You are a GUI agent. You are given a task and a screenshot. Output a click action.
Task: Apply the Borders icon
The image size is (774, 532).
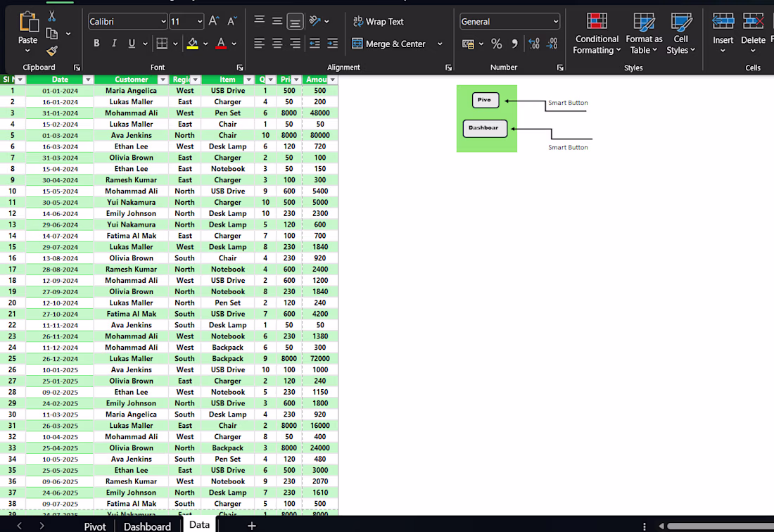pyautogui.click(x=162, y=44)
